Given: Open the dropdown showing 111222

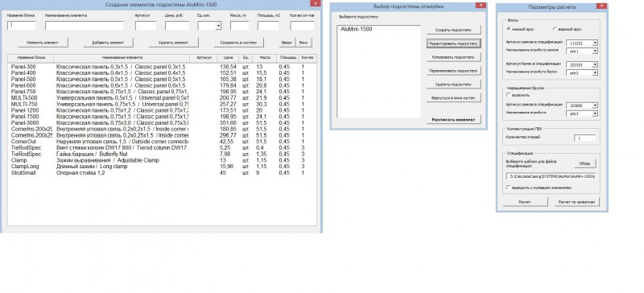Looking at the screenshot, I should (595, 43).
